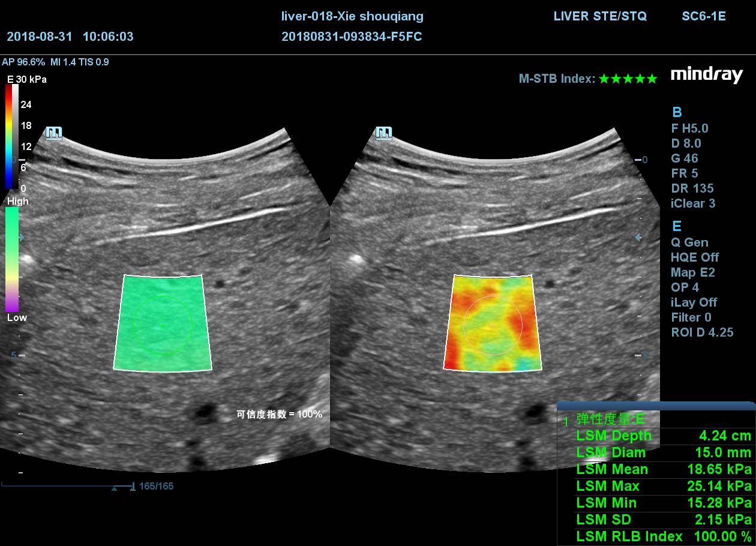Viewport: 756px width, 546px height.
Task: Click the Filter 0 parameter
Action: click(x=691, y=317)
